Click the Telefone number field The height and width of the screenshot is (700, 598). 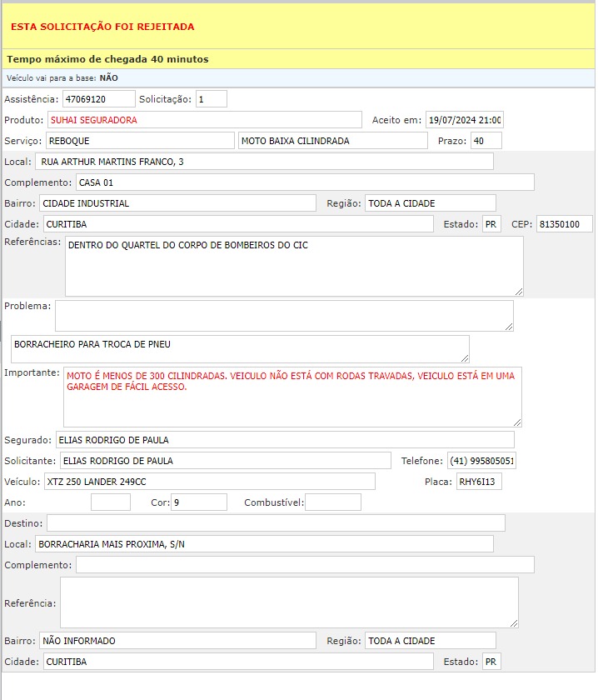(x=481, y=461)
